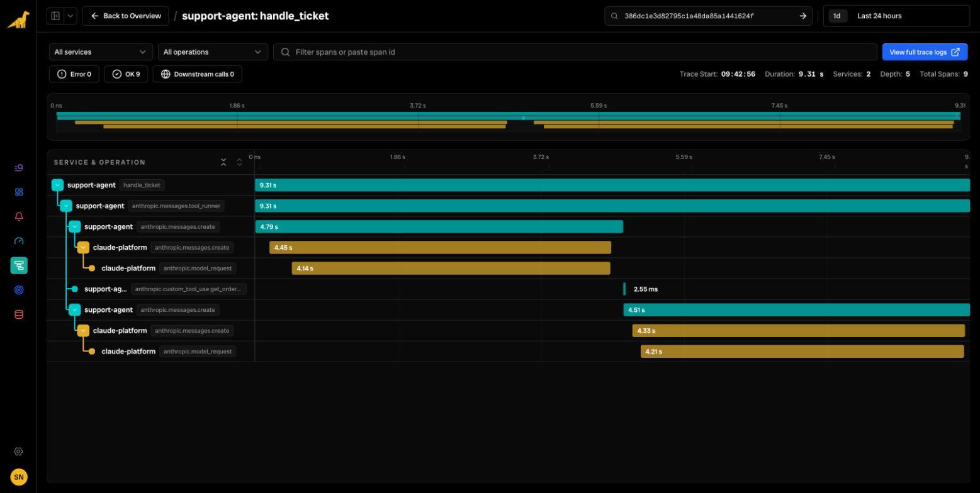Open the layout options chevron next to panel icon
This screenshot has width=980, height=493.
coord(70,16)
